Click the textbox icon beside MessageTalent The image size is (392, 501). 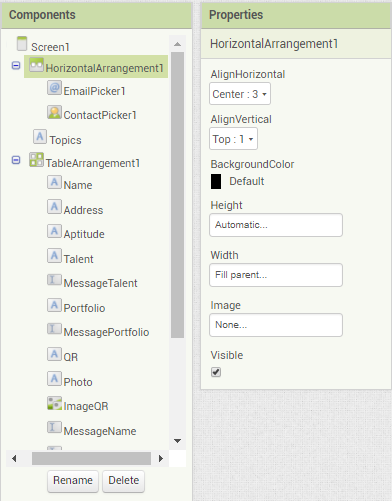54,280
